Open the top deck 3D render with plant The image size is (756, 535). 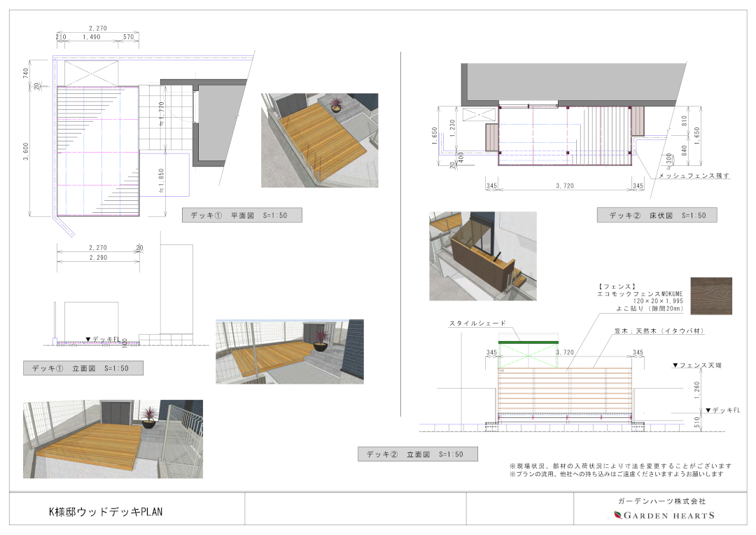pos(320,140)
